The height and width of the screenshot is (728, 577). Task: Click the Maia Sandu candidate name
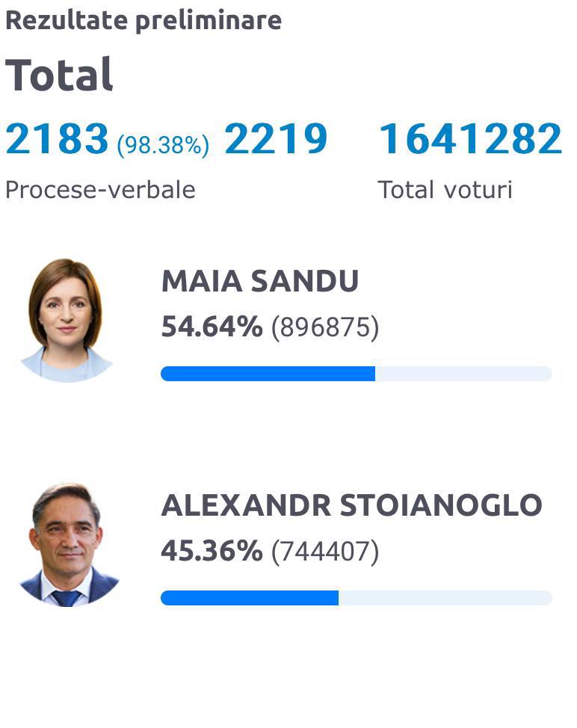coord(260,281)
